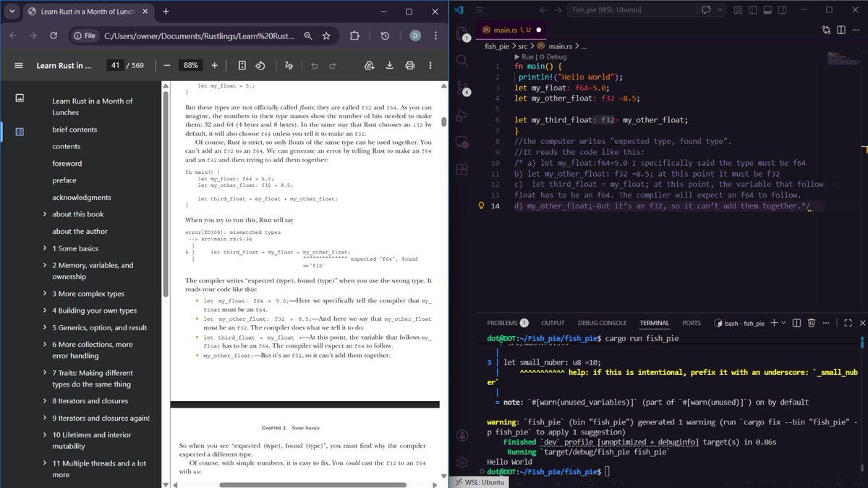Expand '3 More complex types' outline entry
This screenshot has width=868, height=488.
tap(45, 294)
